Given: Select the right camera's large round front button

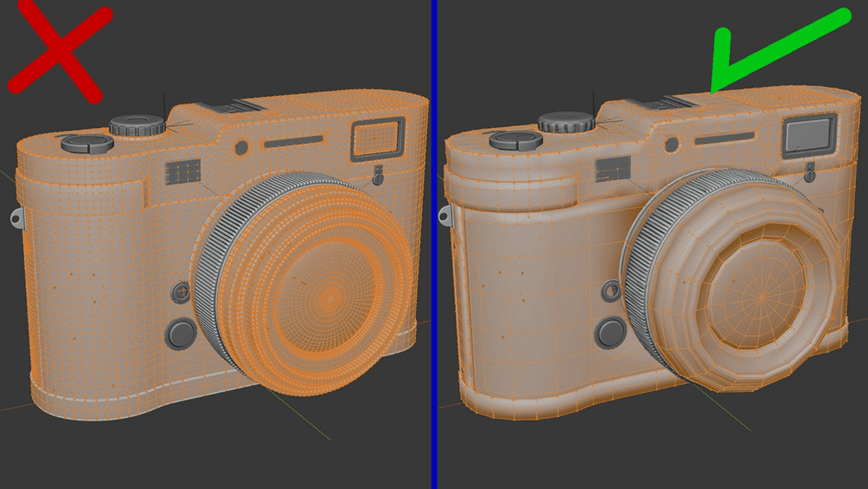Looking at the screenshot, I should click(612, 332).
